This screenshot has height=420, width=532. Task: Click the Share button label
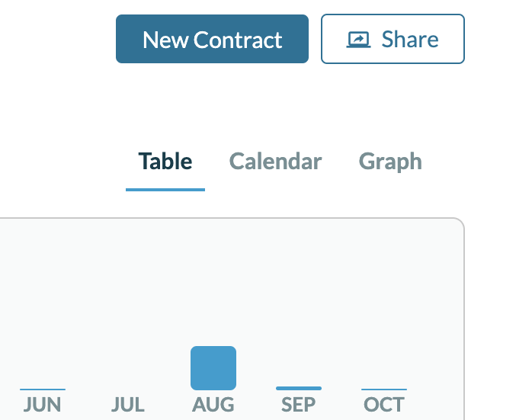click(x=409, y=39)
